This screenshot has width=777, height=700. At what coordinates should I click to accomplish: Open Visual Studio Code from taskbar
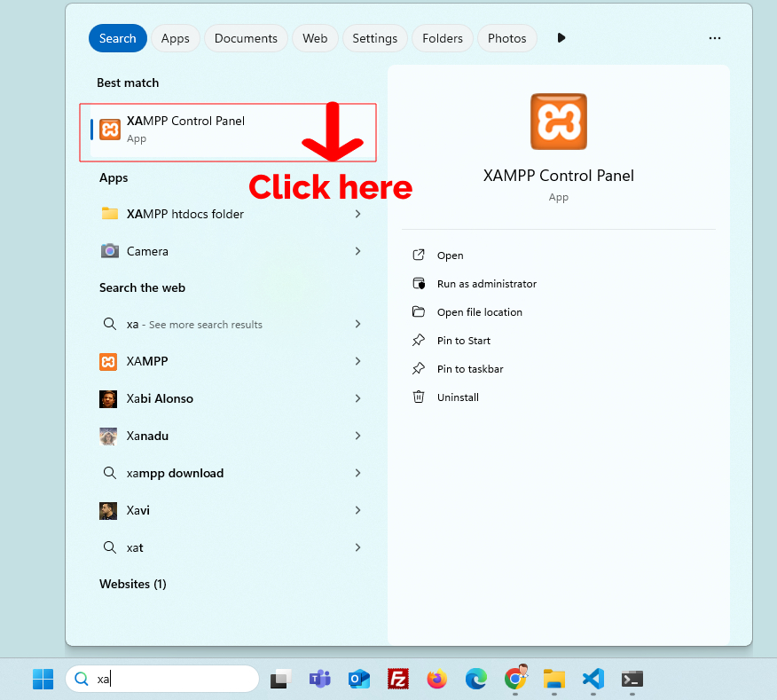click(593, 679)
